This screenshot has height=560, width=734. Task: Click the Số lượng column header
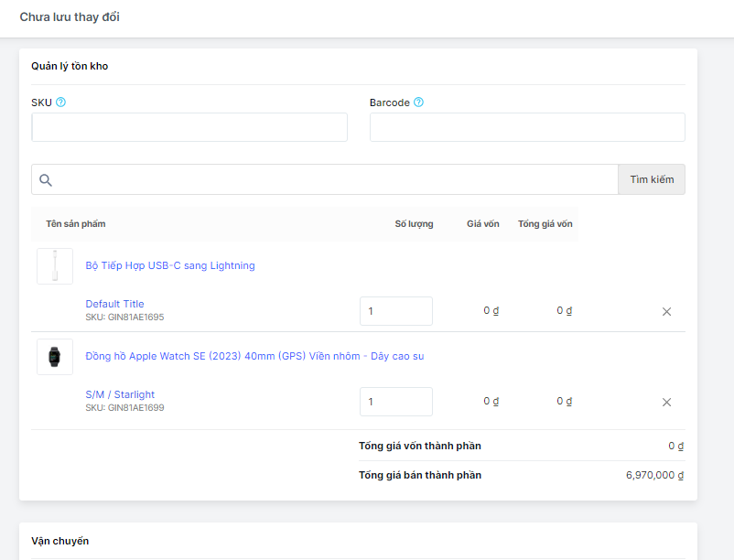(x=414, y=224)
